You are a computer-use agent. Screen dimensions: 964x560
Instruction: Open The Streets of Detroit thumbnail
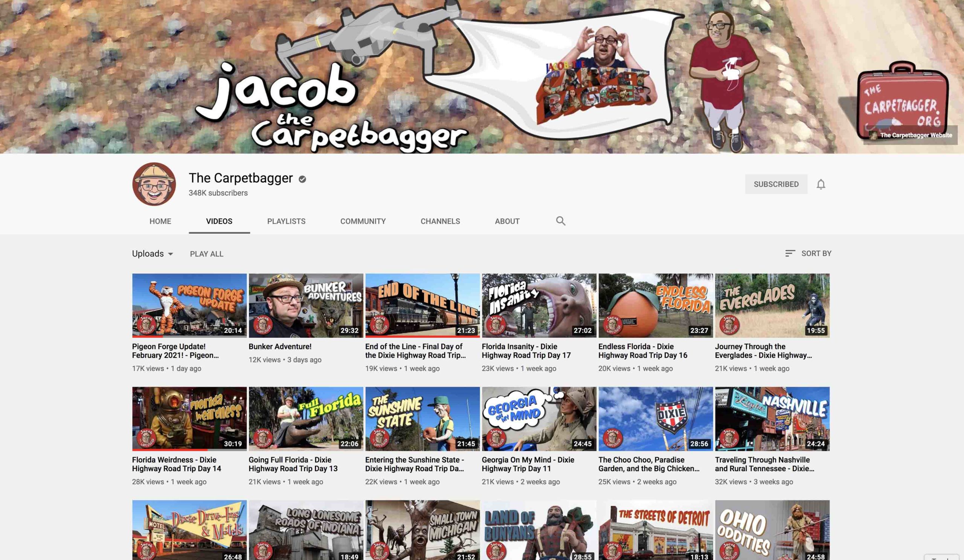pos(656,530)
